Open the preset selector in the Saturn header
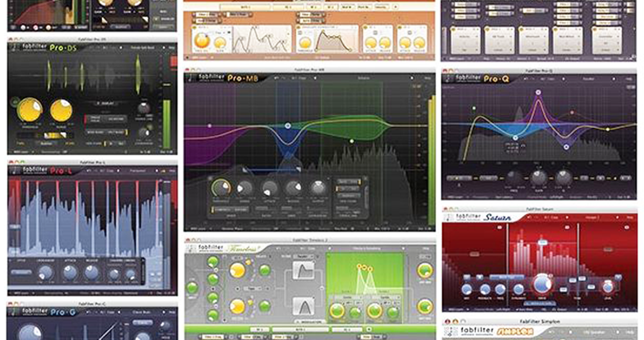 594,217
